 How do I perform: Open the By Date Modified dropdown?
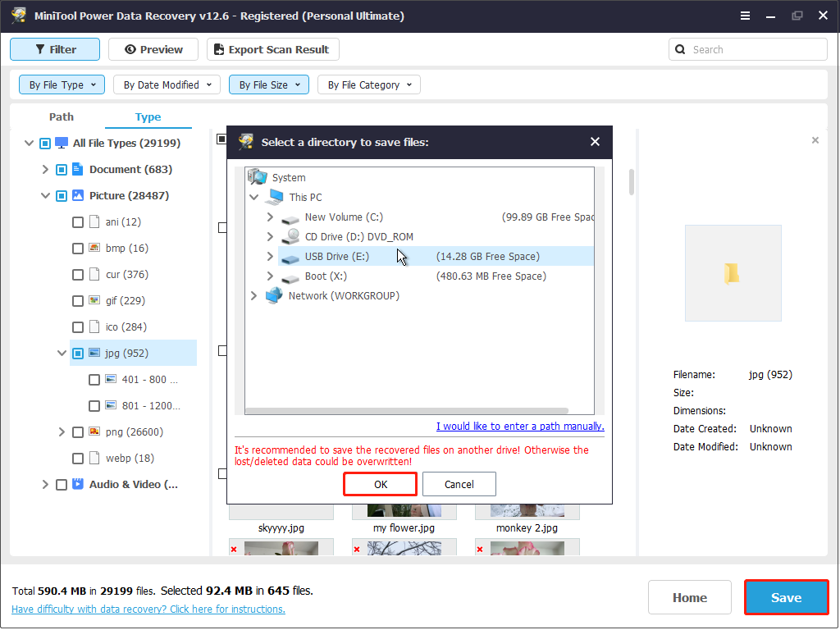[167, 84]
